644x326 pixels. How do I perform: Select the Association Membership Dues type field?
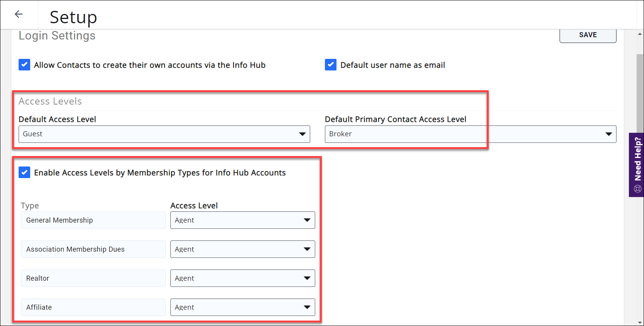point(93,249)
